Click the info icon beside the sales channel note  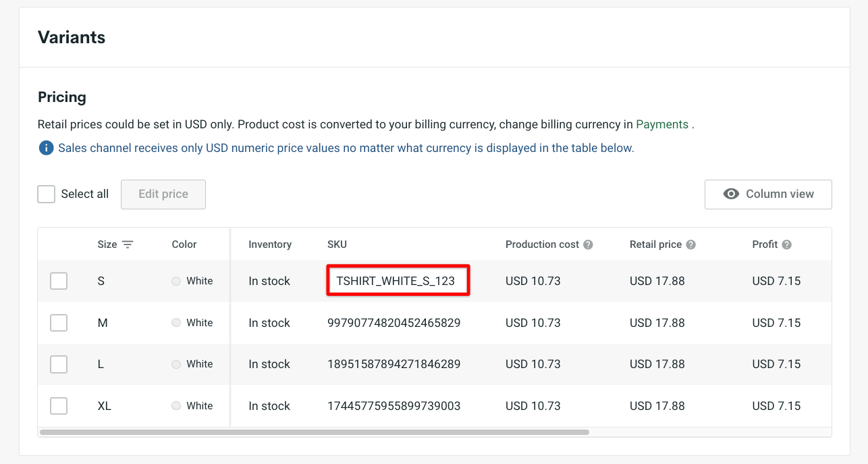(46, 147)
